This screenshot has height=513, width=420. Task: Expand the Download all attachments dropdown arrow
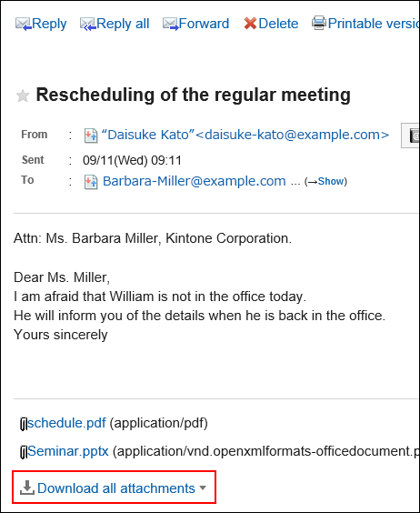pyautogui.click(x=203, y=488)
